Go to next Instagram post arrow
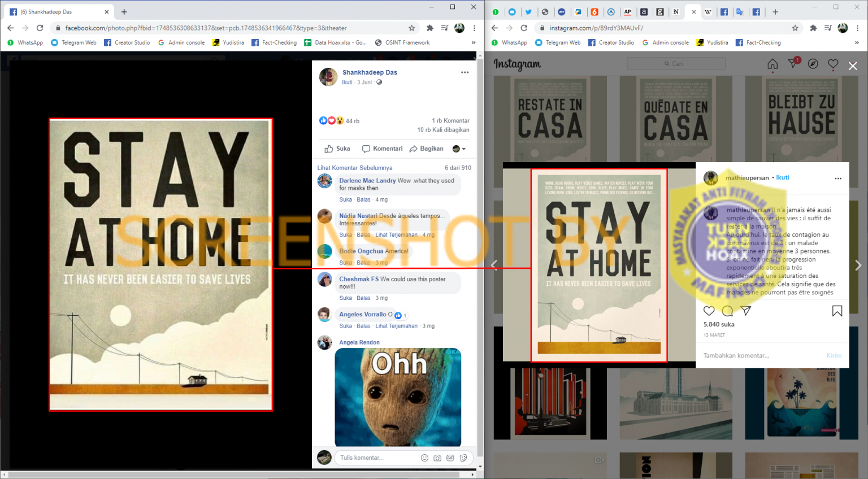The width and height of the screenshot is (868, 479). (858, 265)
